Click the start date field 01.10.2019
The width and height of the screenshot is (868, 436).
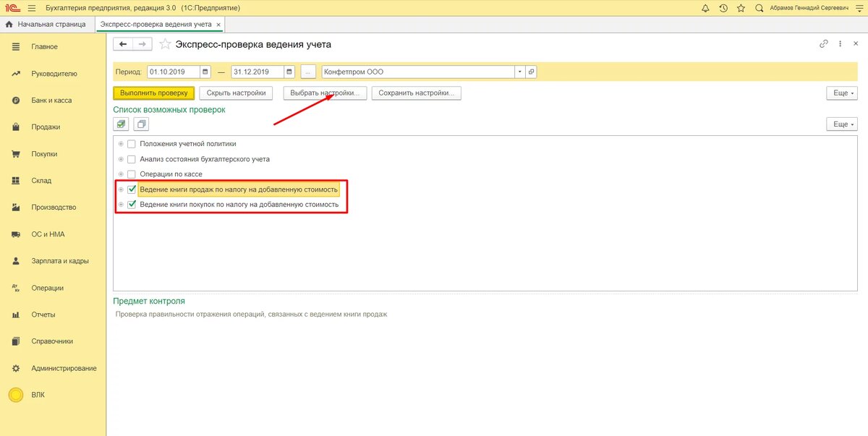pyautogui.click(x=173, y=72)
